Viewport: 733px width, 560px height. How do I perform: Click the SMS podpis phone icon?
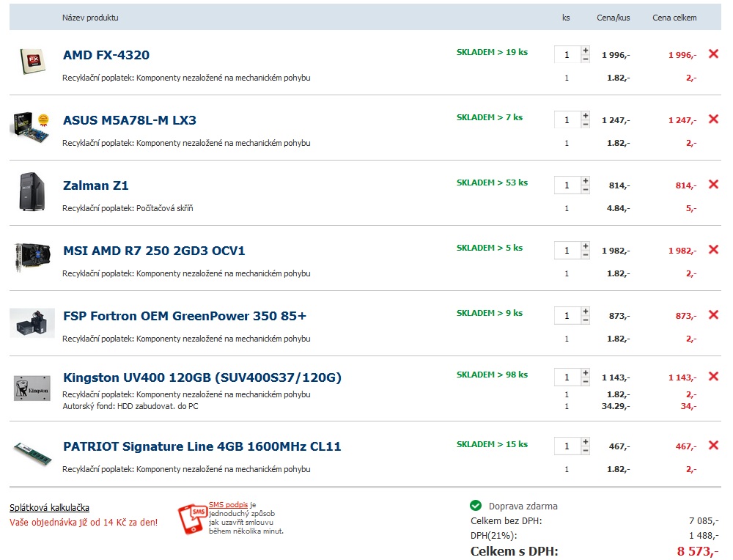[193, 519]
